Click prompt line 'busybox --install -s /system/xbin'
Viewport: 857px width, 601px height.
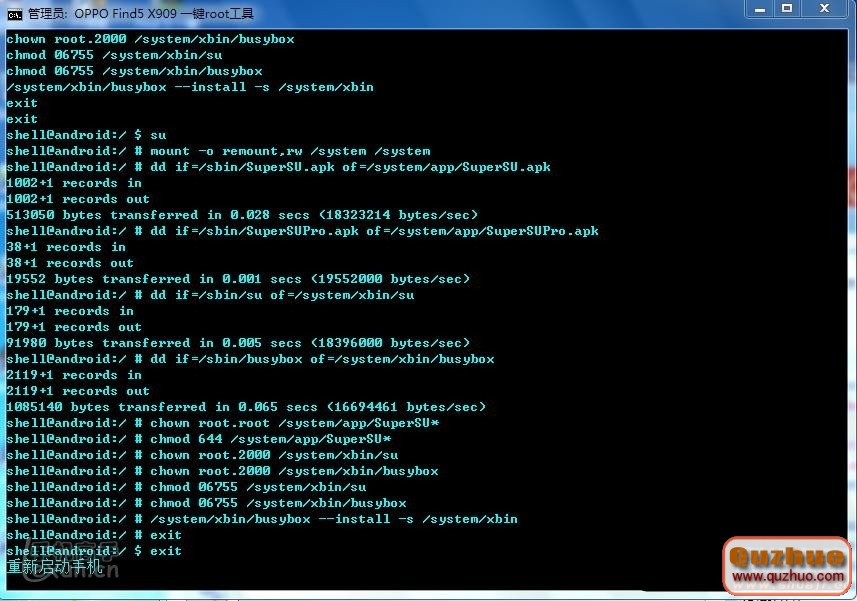pos(262,519)
